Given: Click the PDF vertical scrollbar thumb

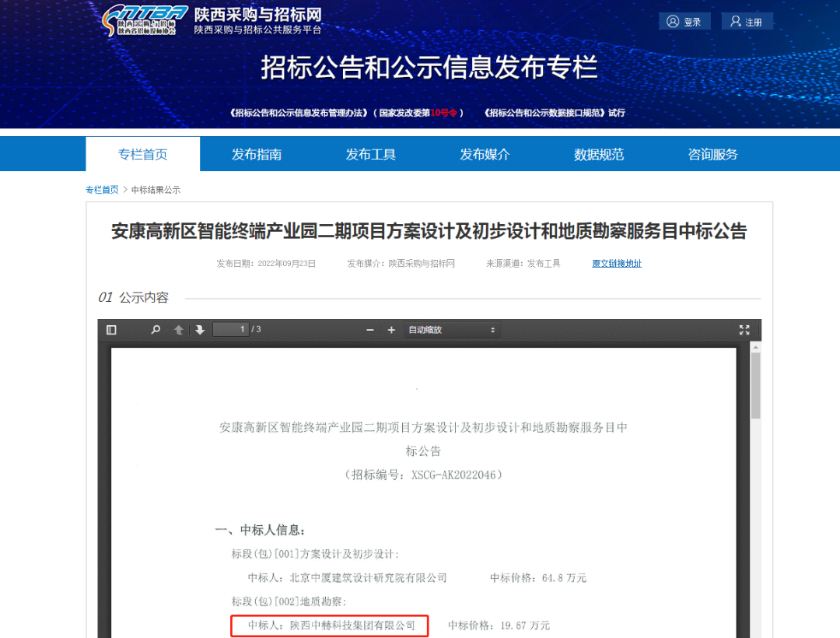Looking at the screenshot, I should tap(756, 385).
